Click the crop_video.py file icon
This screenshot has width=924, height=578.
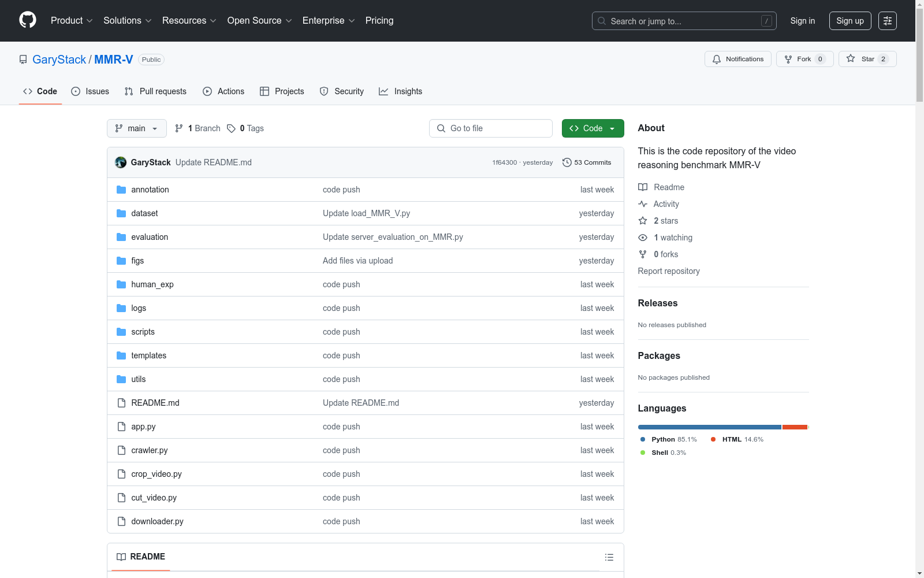click(121, 474)
